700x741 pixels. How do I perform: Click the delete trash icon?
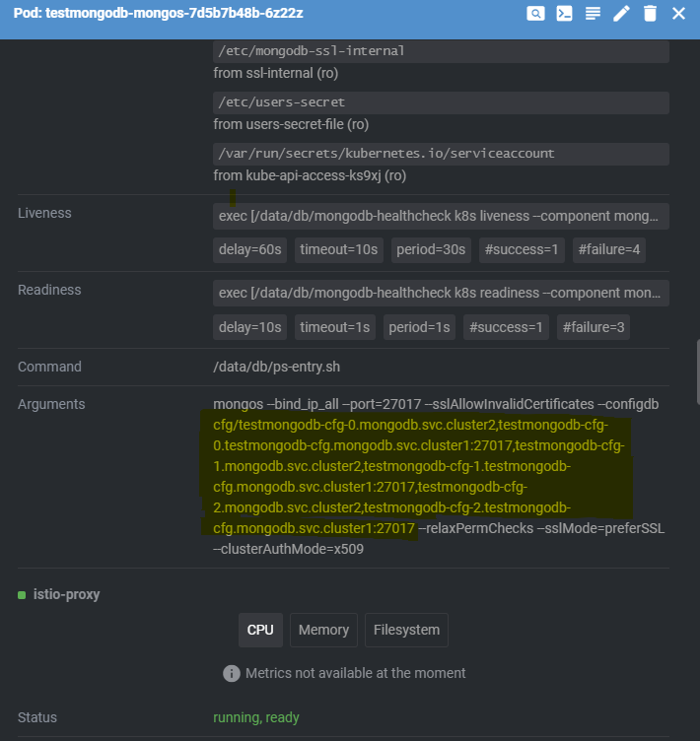[651, 13]
